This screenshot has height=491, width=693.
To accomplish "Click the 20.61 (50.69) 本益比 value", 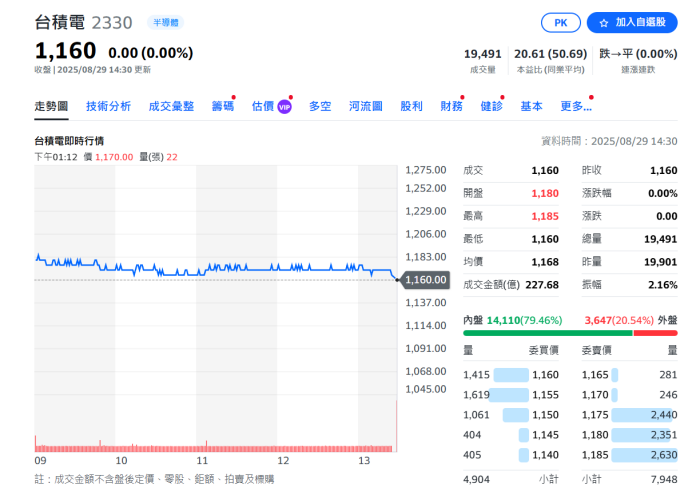I will click(550, 54).
